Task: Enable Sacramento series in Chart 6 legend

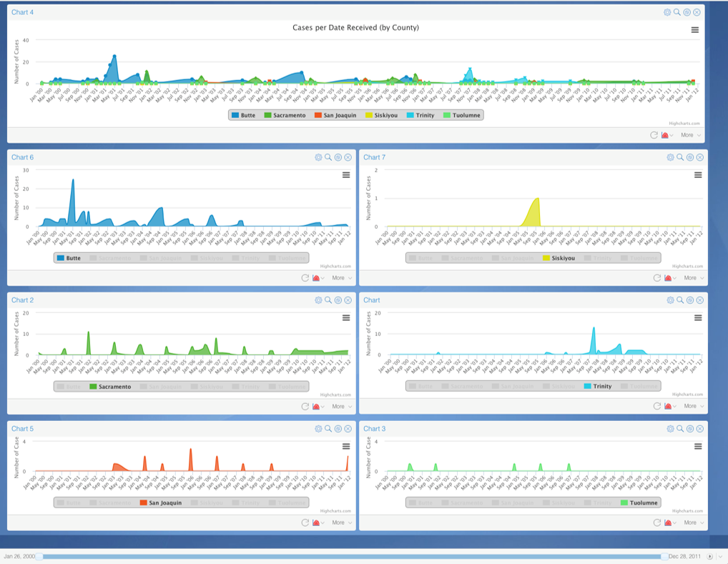Action: tap(109, 258)
